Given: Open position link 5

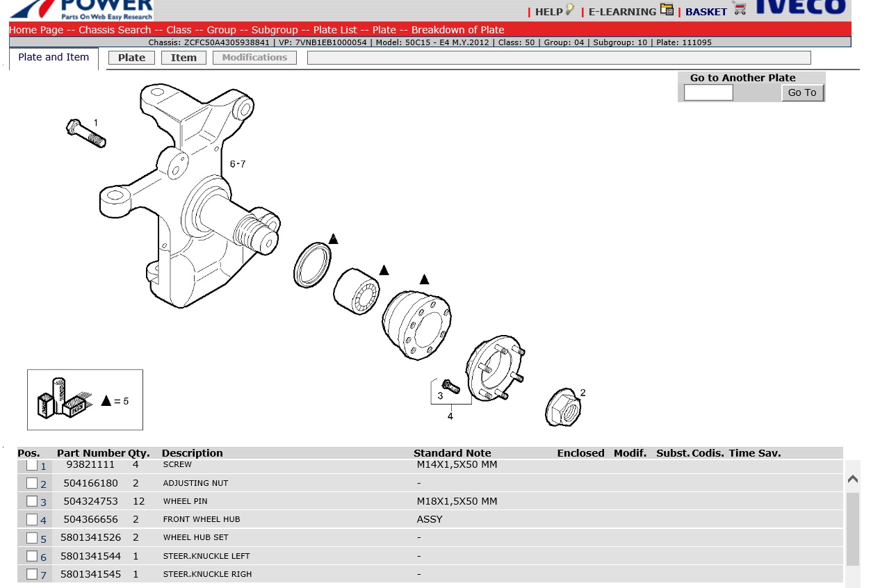Looking at the screenshot, I should point(43,539).
